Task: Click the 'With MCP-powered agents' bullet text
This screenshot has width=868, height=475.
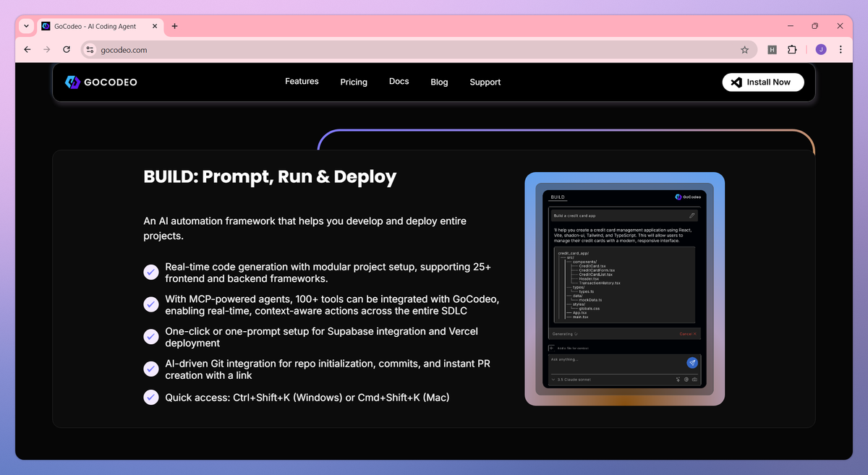Action: point(332,305)
